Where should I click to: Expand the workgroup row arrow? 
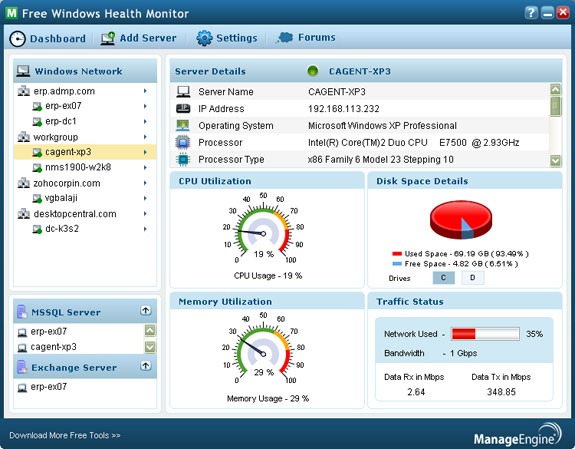coord(145,137)
